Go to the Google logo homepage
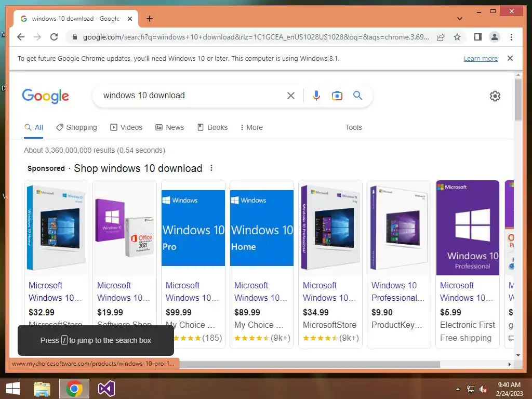The width and height of the screenshot is (532, 399). 46,96
